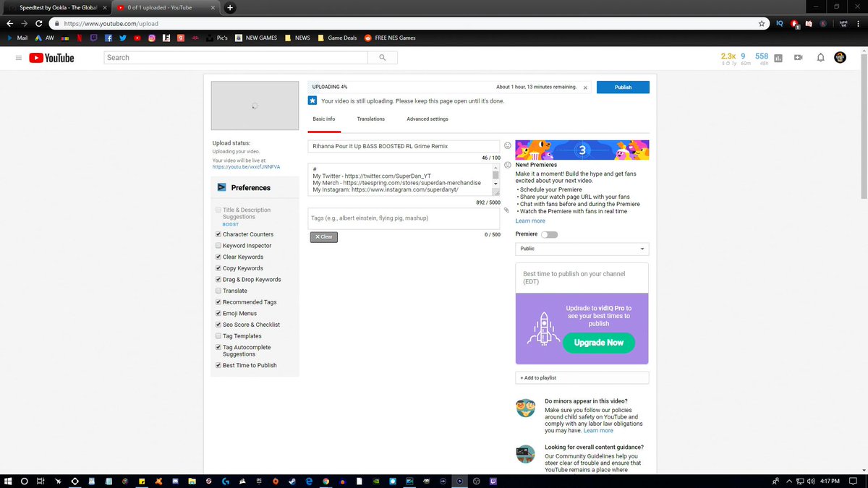Open the NEW GAMES bookmark folder
Viewport: 868px width, 488px height.
pyautogui.click(x=258, y=38)
